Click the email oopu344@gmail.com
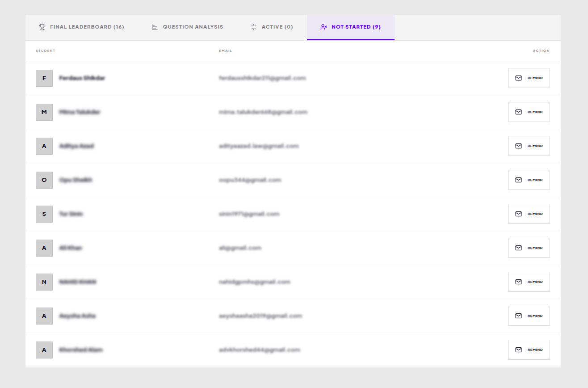The width and height of the screenshot is (588, 388). (x=250, y=180)
